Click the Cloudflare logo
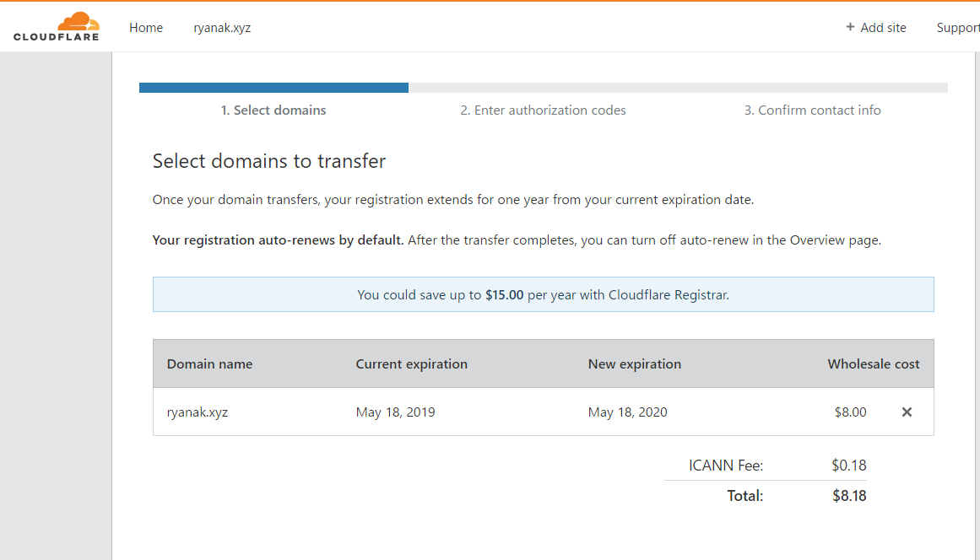Viewport: 980px width, 560px height. click(57, 27)
